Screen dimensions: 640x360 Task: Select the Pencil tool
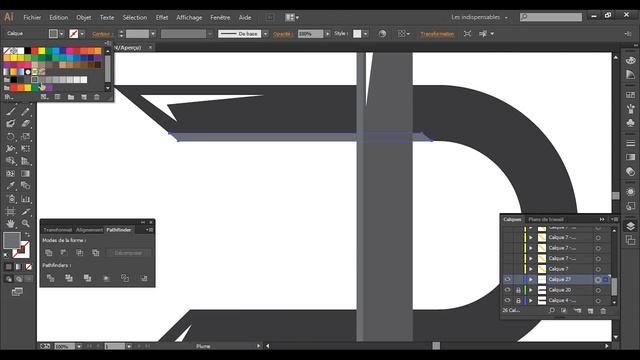tap(25, 111)
